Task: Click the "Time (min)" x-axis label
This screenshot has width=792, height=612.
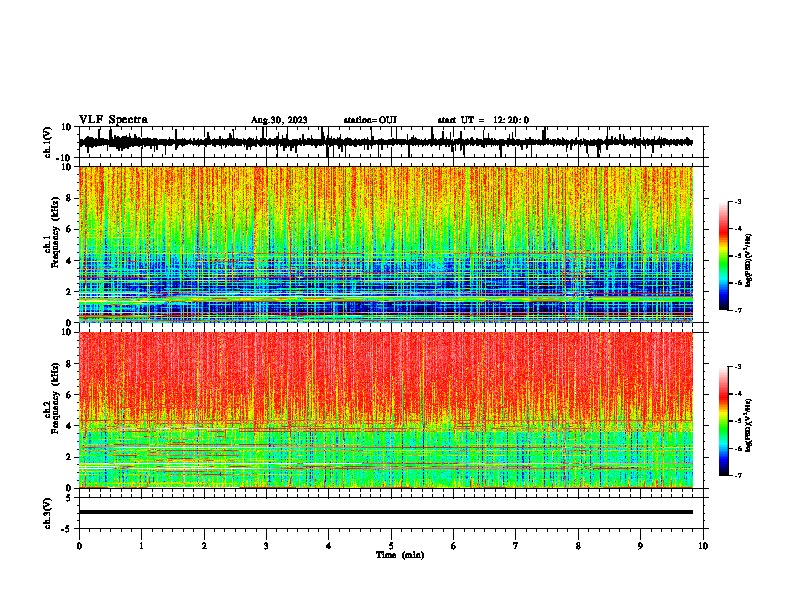Action: (x=400, y=555)
